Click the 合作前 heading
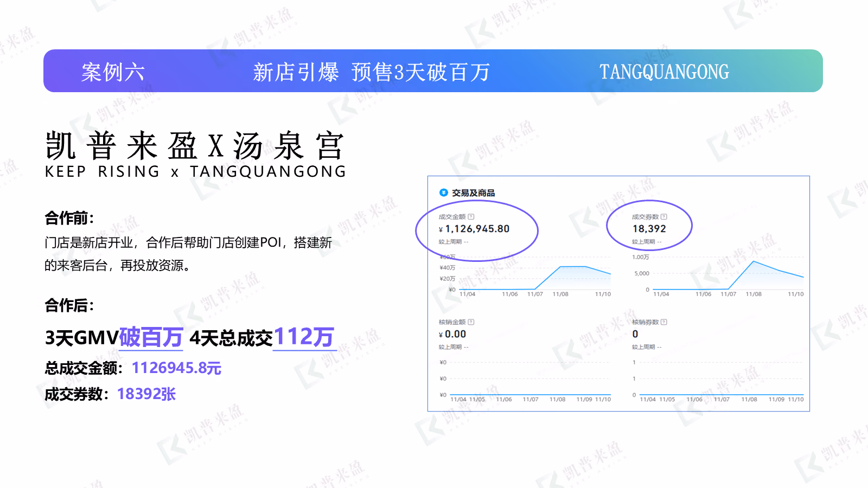 (x=69, y=218)
